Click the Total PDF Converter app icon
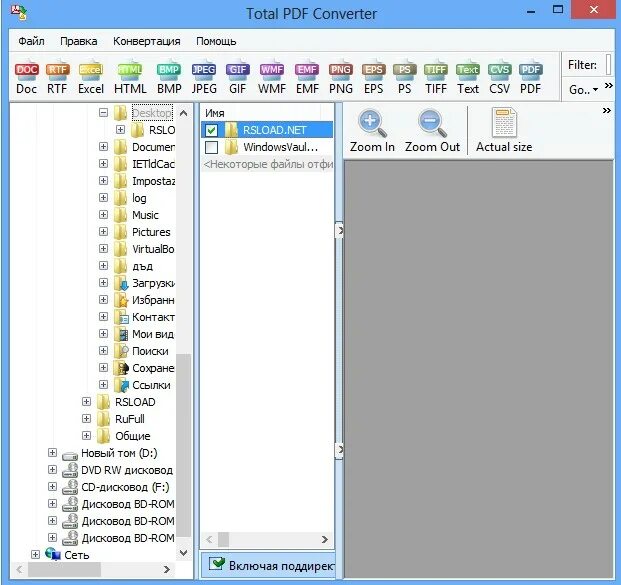Viewport: 621px width, 585px height. click(19, 13)
